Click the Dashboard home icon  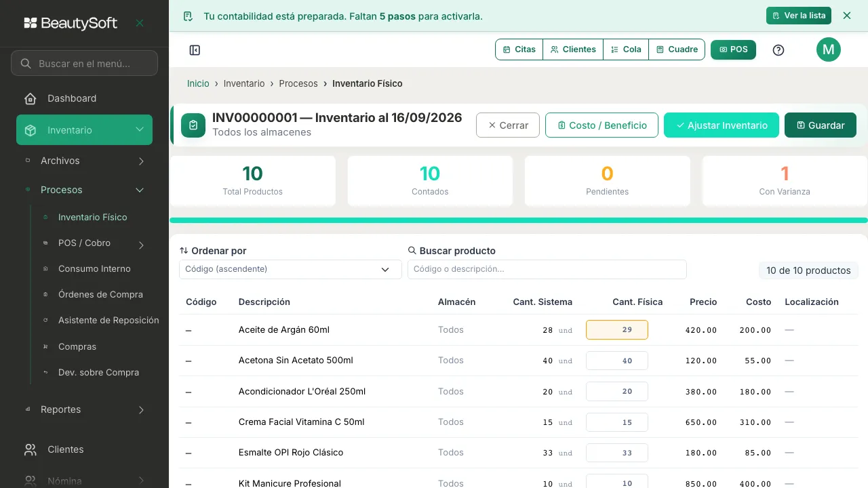(31, 98)
